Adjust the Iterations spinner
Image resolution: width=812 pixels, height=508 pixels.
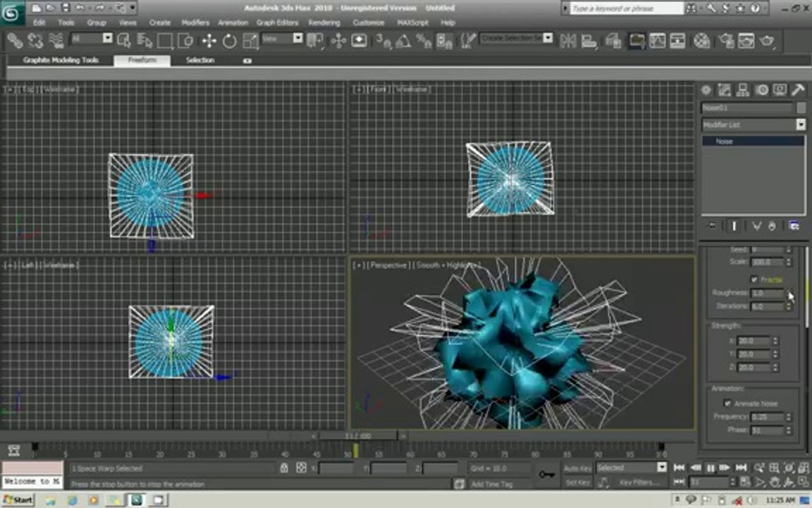pyautogui.click(x=789, y=306)
